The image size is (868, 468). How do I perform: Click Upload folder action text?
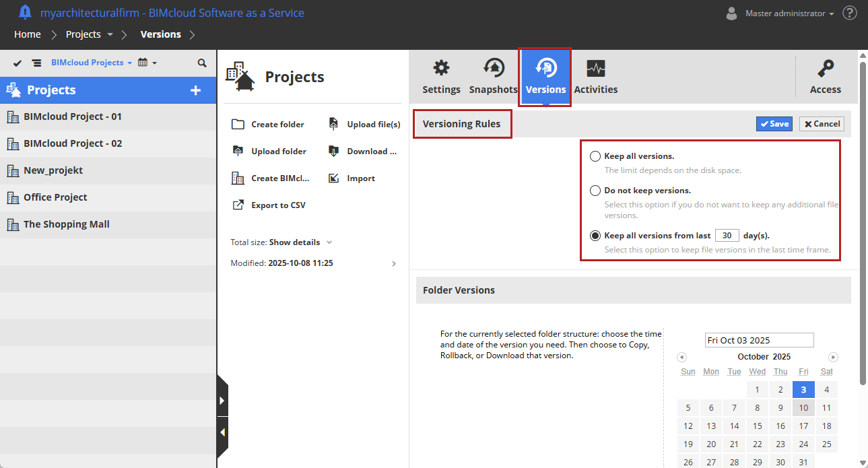pyautogui.click(x=279, y=152)
